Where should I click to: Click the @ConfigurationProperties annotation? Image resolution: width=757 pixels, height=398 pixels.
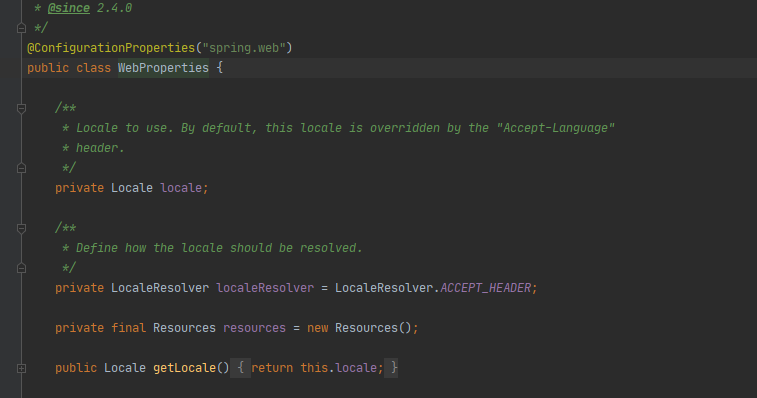point(111,48)
